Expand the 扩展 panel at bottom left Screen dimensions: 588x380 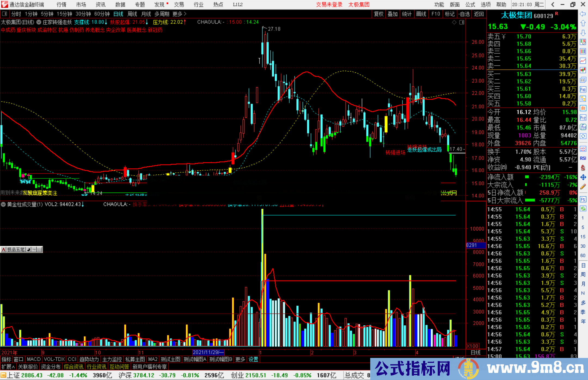click(x=8, y=367)
